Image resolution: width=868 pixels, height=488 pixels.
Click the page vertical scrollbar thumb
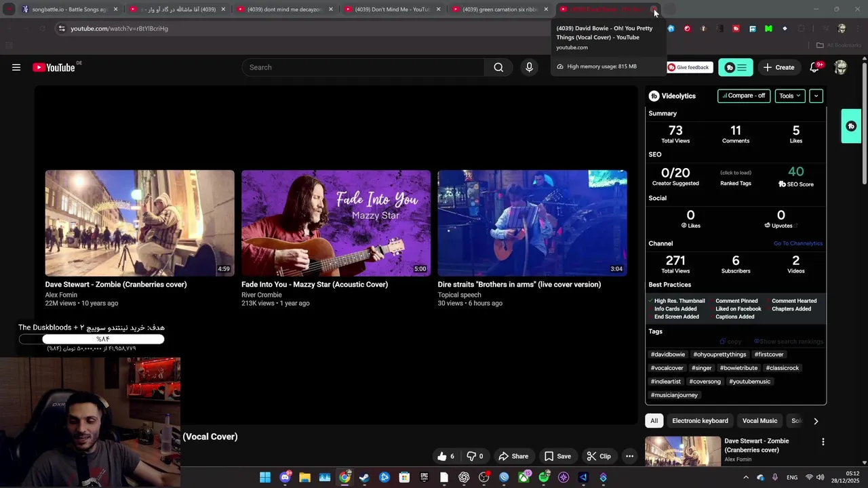(865, 122)
